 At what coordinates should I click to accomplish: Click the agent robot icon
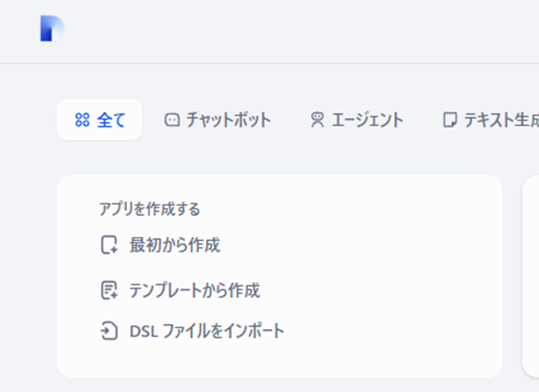[x=318, y=120]
